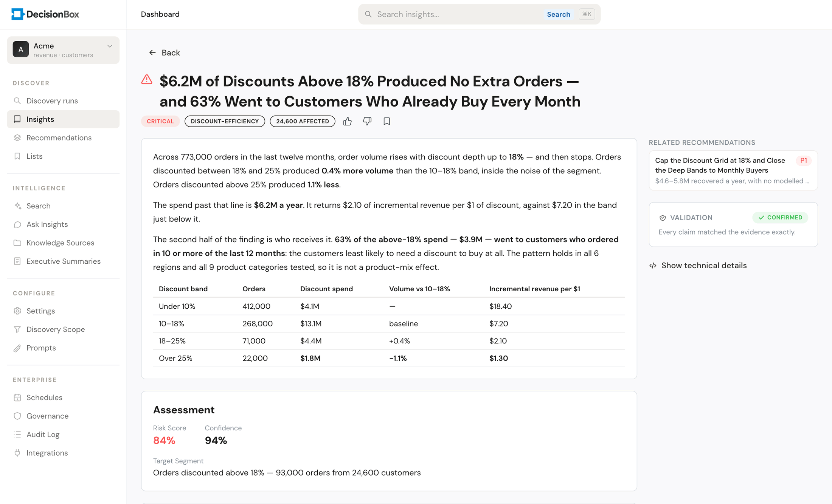Click the Orders column header

[254, 289]
